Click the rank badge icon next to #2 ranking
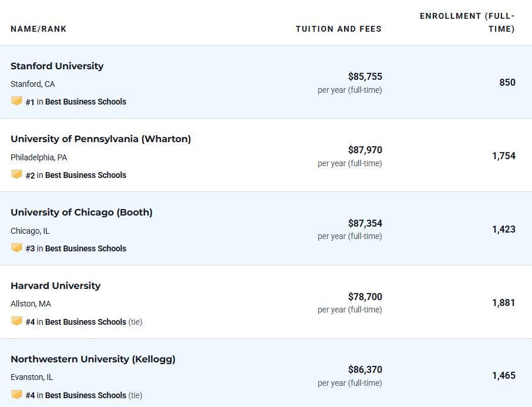Viewport: 532px width, 407px height. 16,174
